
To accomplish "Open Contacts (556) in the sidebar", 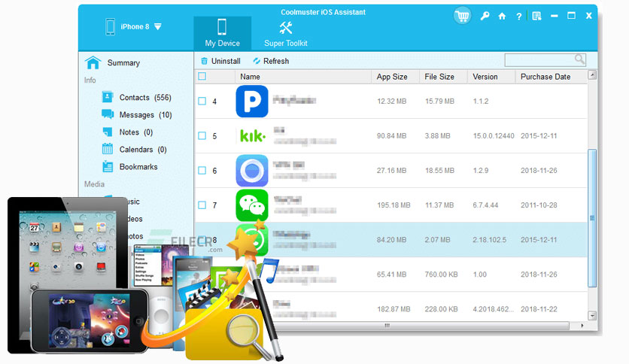I will (145, 98).
